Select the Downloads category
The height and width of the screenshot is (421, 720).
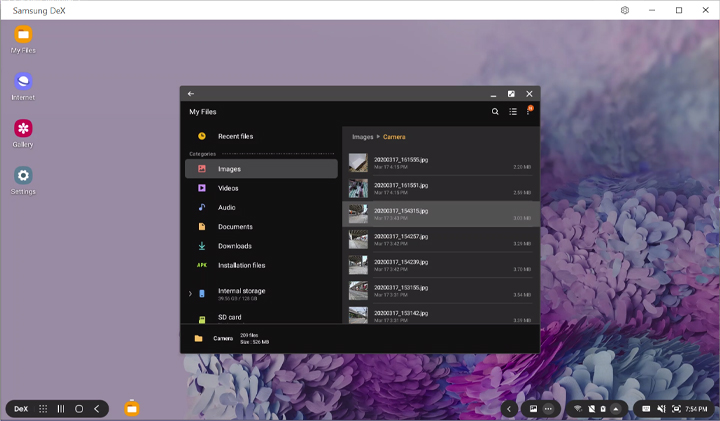point(261,246)
